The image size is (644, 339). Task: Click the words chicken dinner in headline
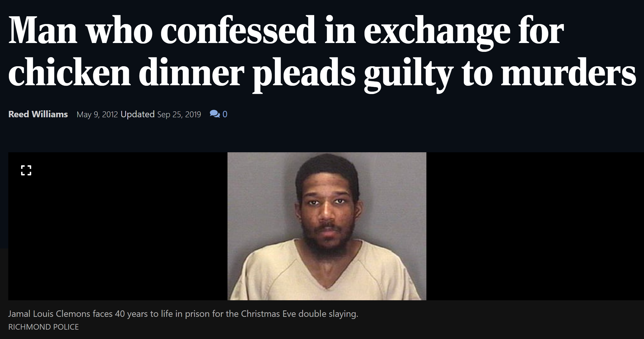click(126, 73)
